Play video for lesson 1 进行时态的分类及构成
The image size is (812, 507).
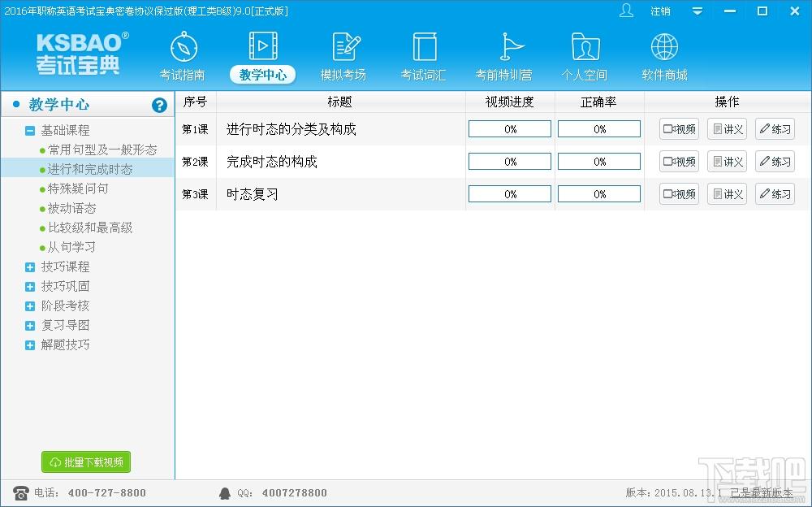[679, 129]
